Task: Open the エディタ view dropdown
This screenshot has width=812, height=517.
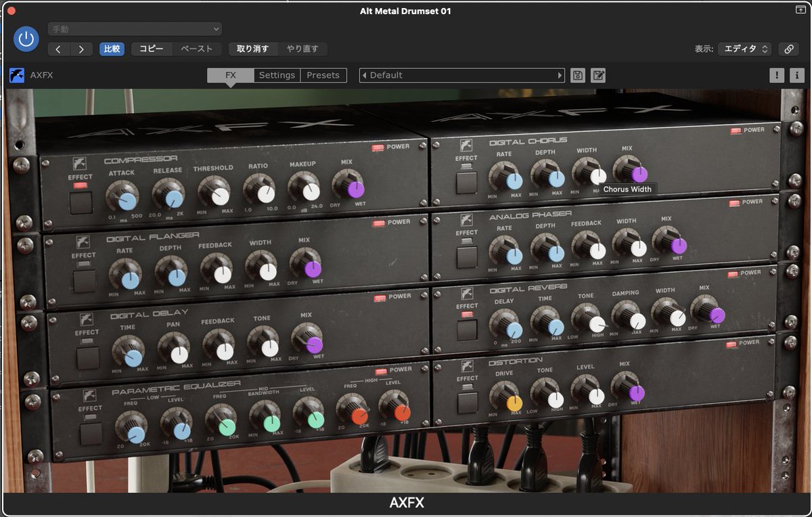Action: pyautogui.click(x=744, y=49)
